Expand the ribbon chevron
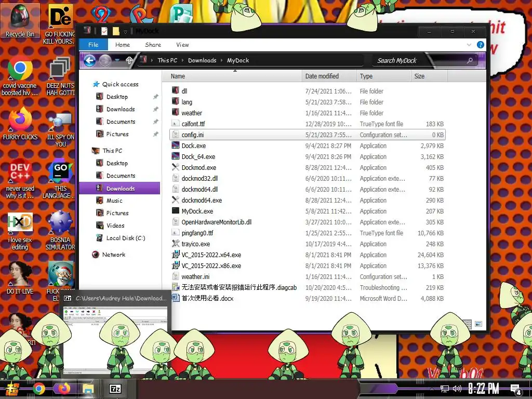The image size is (532, 399). click(x=469, y=45)
